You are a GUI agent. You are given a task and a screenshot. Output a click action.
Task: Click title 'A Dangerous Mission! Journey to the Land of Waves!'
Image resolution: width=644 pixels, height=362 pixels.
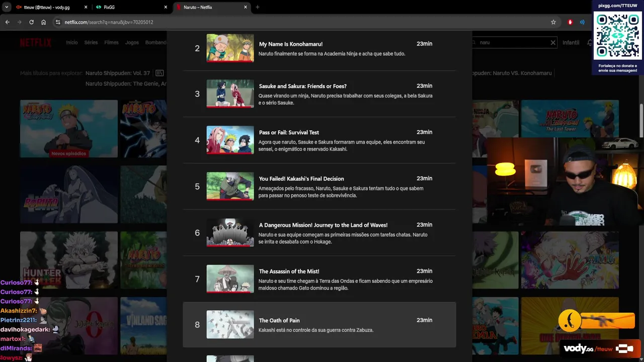(x=323, y=225)
